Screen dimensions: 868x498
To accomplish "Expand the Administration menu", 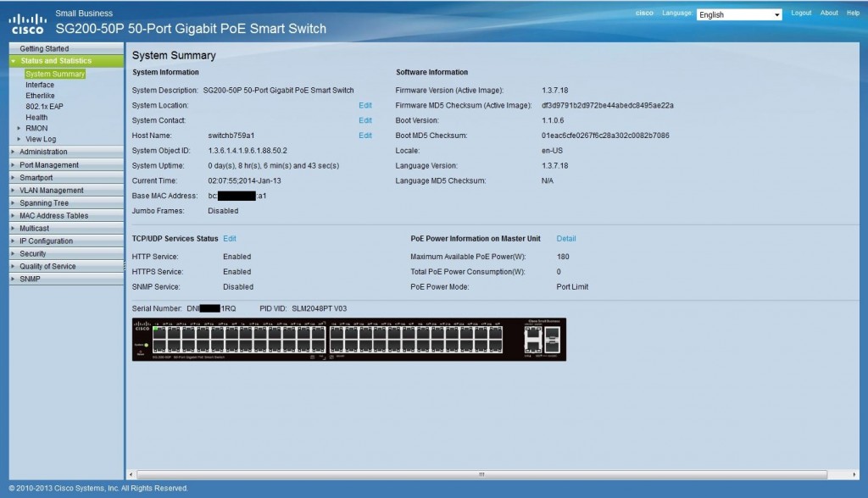I will point(66,152).
